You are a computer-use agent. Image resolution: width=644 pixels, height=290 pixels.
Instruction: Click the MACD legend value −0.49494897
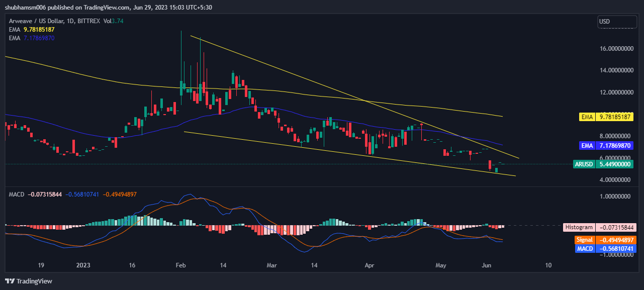[x=120, y=194]
